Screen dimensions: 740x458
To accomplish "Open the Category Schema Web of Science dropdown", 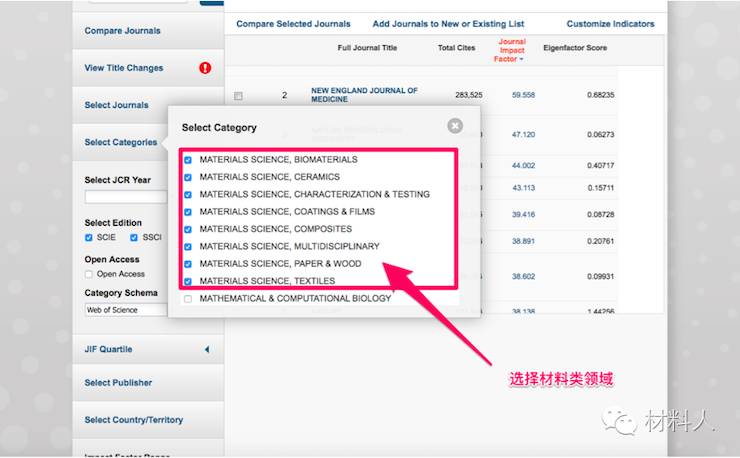I will pyautogui.click(x=126, y=310).
